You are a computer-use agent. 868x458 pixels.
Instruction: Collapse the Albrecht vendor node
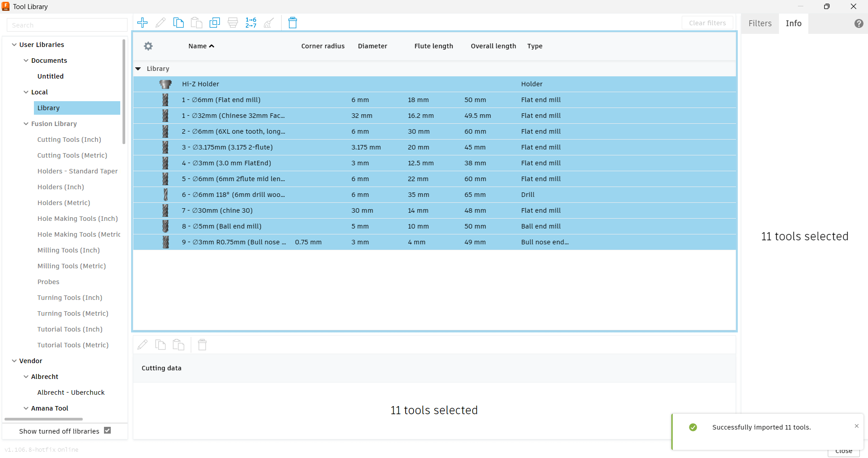coord(26,377)
